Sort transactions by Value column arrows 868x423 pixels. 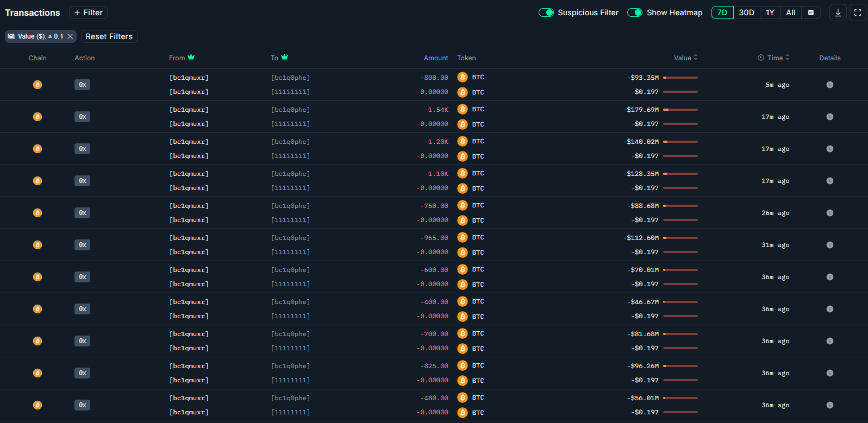tap(696, 58)
